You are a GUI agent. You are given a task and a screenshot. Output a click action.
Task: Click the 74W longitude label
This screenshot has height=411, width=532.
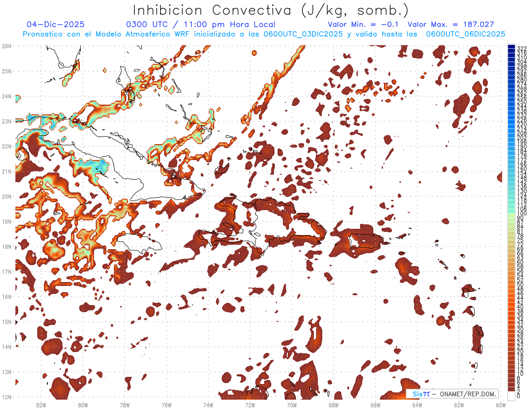tap(208, 405)
